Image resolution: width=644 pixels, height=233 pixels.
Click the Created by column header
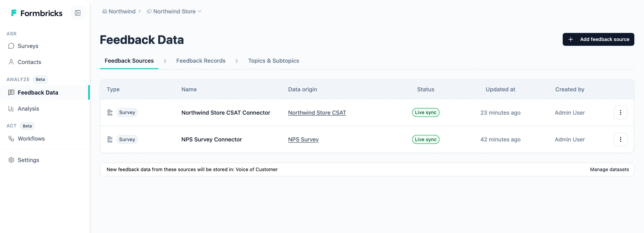570,89
